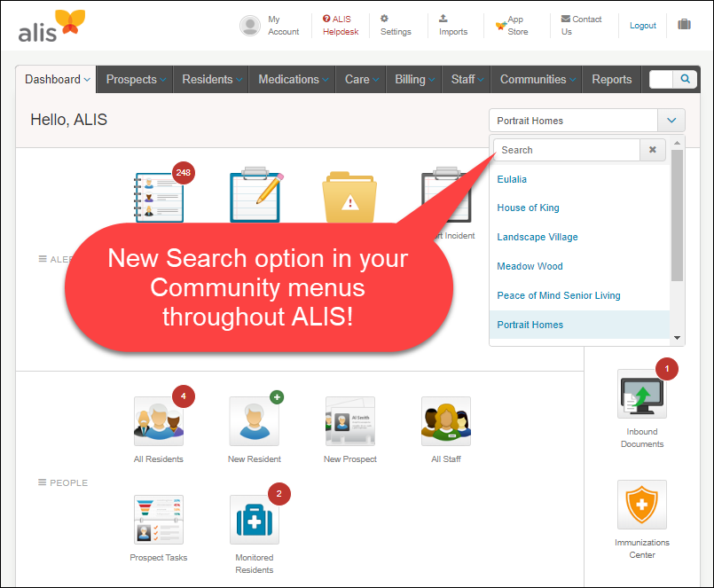This screenshot has width=714, height=588.
Task: Click the My Account avatar icon
Action: [x=250, y=26]
